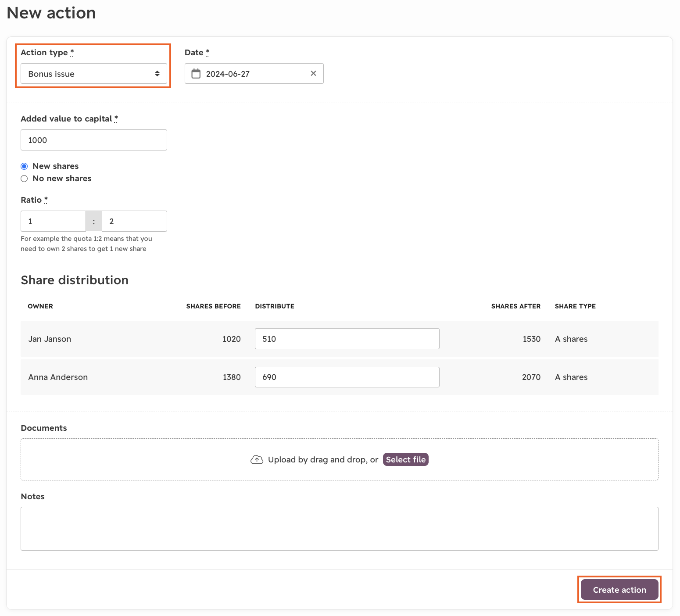Click the OWNER column header
The width and height of the screenshot is (680, 616).
point(40,306)
